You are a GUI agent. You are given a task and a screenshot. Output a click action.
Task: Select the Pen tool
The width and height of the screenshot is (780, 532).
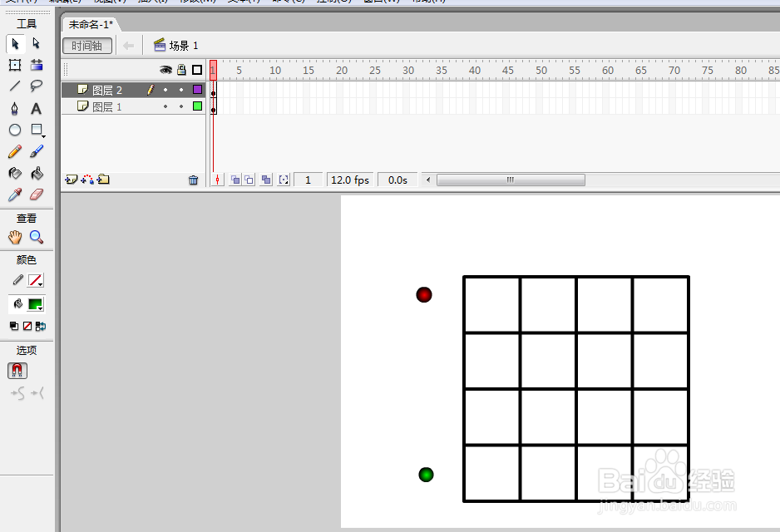[15, 108]
